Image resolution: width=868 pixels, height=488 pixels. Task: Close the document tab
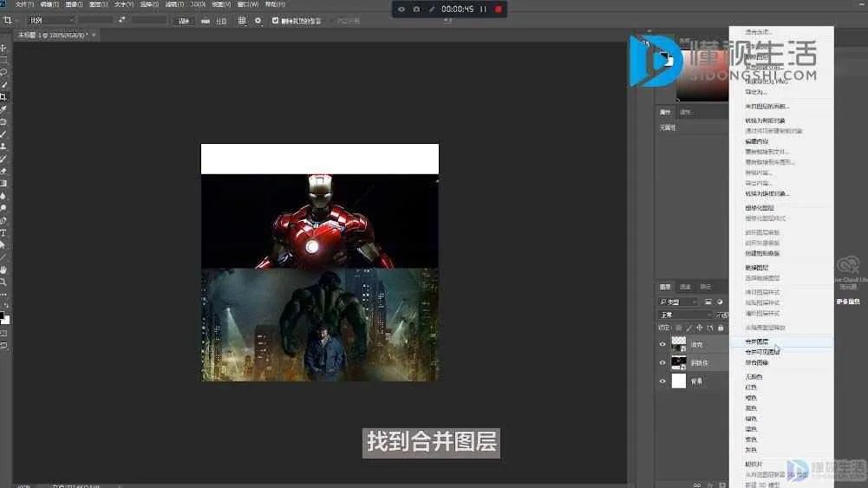pos(94,35)
